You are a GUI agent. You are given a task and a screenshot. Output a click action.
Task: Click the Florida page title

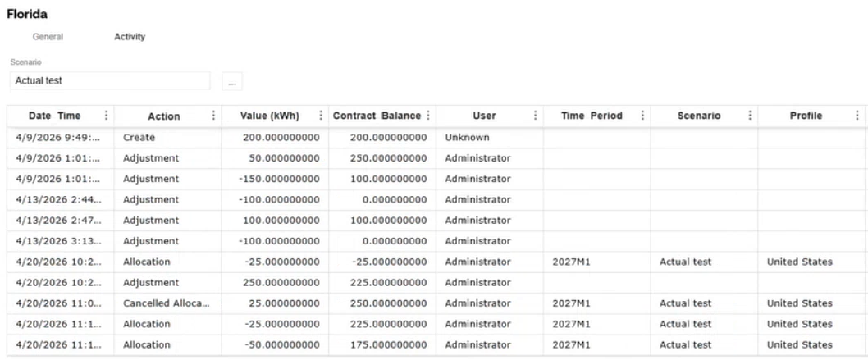coord(27,15)
